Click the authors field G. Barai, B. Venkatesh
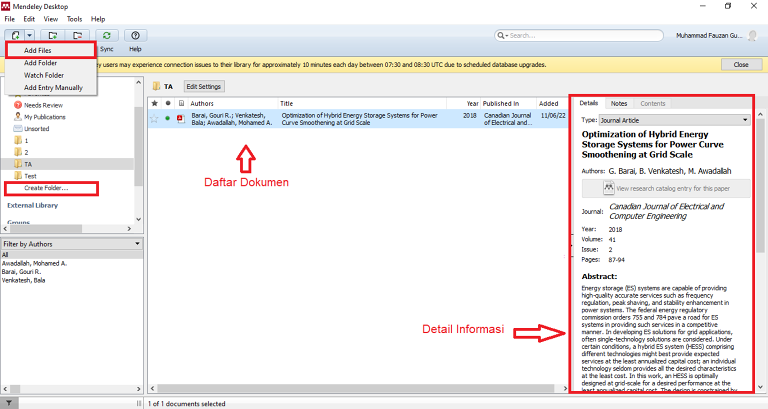This screenshot has width=768, height=409. coord(670,171)
